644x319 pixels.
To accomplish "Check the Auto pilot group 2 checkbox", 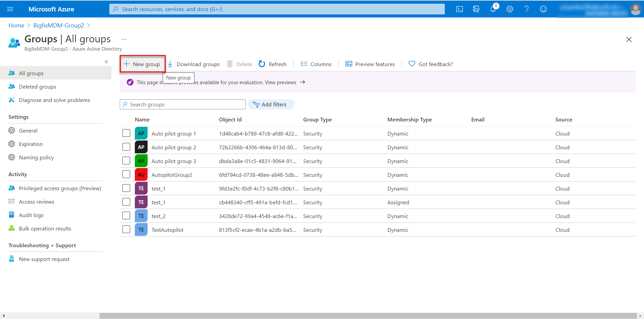I will (126, 147).
